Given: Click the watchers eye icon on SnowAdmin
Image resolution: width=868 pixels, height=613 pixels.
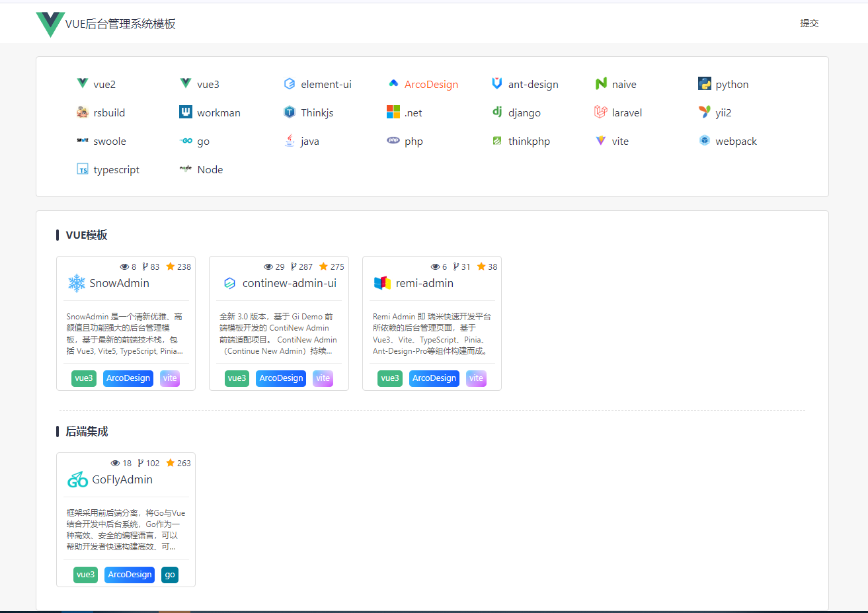Looking at the screenshot, I should pos(124,267).
